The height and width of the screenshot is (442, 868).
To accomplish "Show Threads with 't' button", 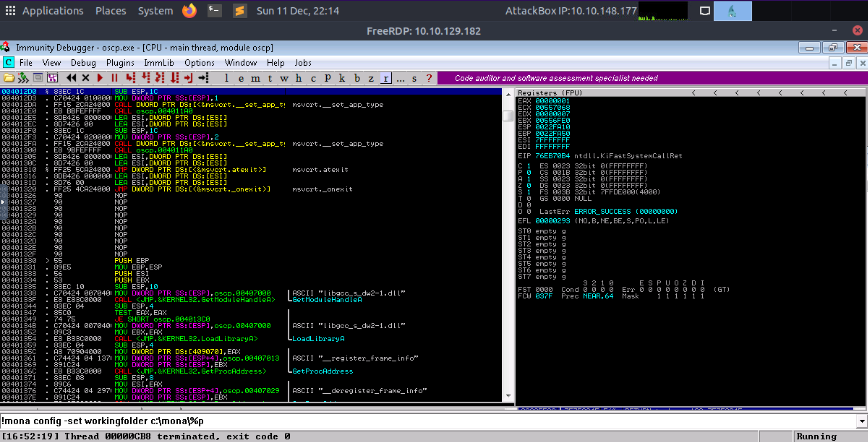I will click(270, 78).
